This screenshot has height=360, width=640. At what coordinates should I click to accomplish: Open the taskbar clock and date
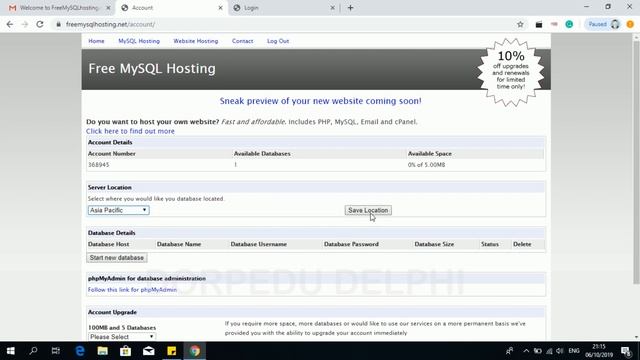(599, 351)
